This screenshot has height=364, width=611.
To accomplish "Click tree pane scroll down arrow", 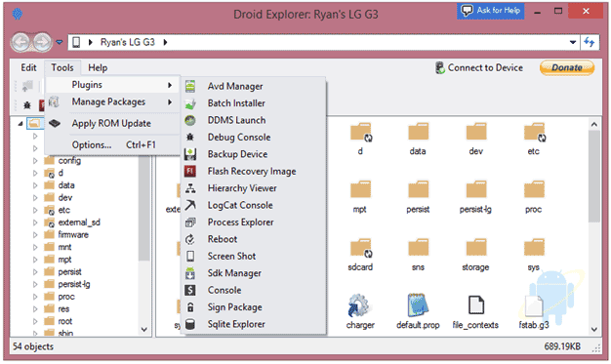I will 144,330.
